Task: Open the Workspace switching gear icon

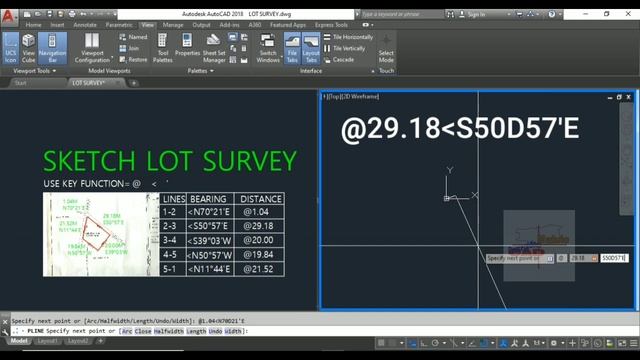Action: (553, 343)
